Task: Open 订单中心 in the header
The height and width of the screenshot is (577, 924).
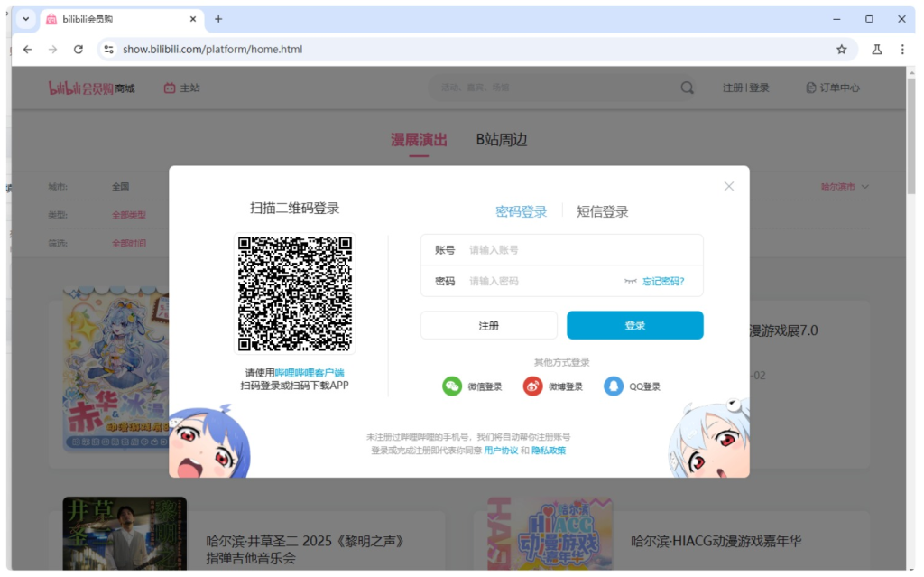Action: (833, 88)
